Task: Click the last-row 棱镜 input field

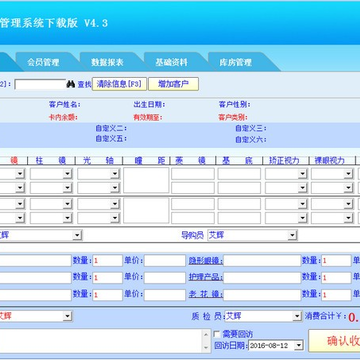Action: point(193,218)
